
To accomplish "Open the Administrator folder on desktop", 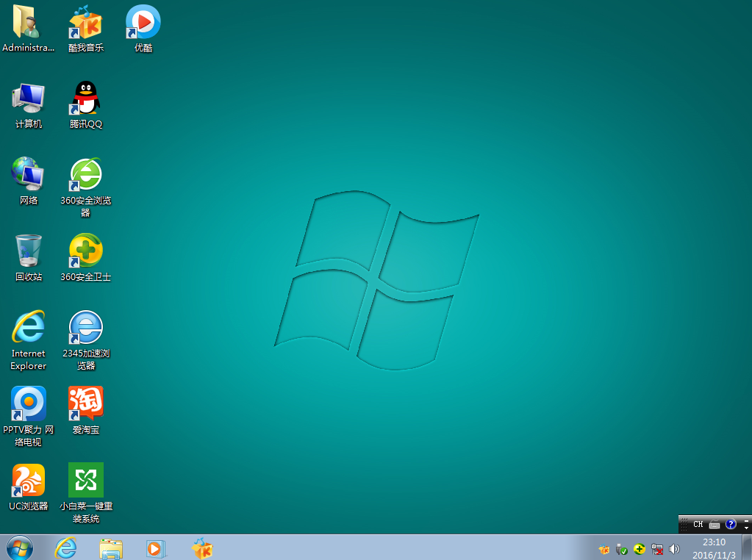I will [28, 28].
